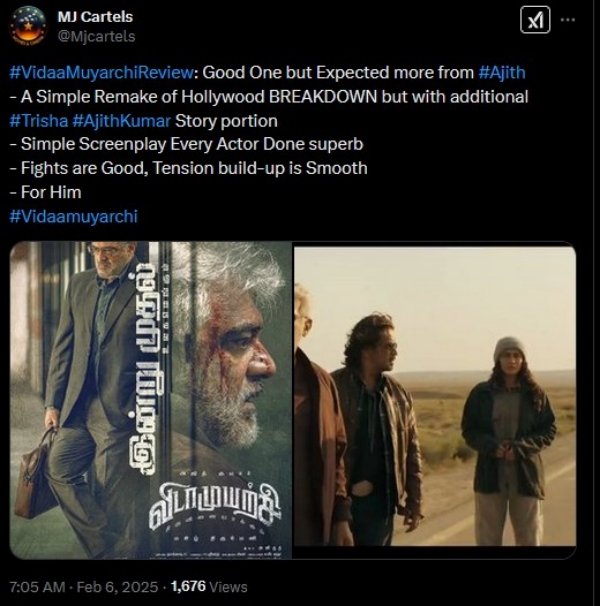Click the 'Fights are Good' text line
The width and height of the screenshot is (600, 606).
(188, 169)
